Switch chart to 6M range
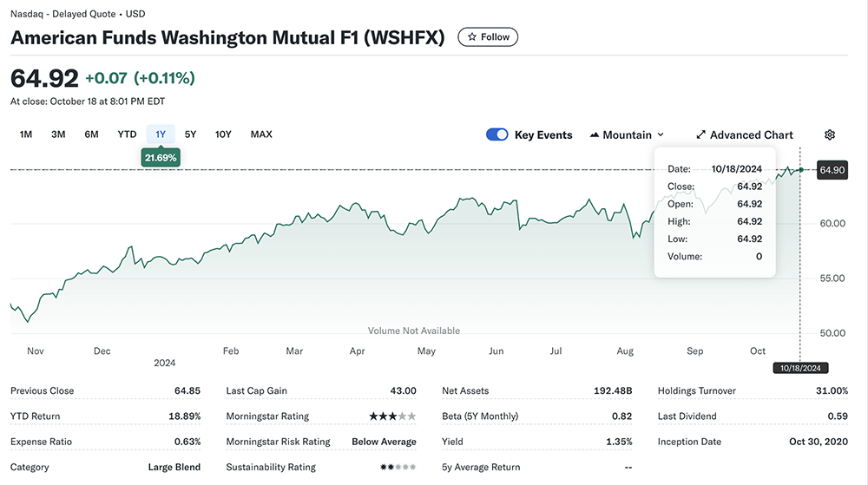 point(91,134)
